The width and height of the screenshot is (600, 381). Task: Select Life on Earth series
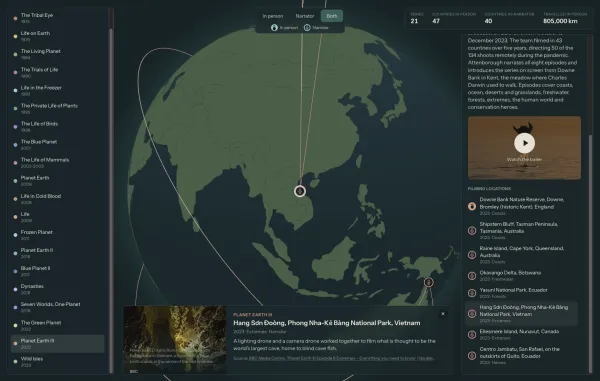coord(57,36)
